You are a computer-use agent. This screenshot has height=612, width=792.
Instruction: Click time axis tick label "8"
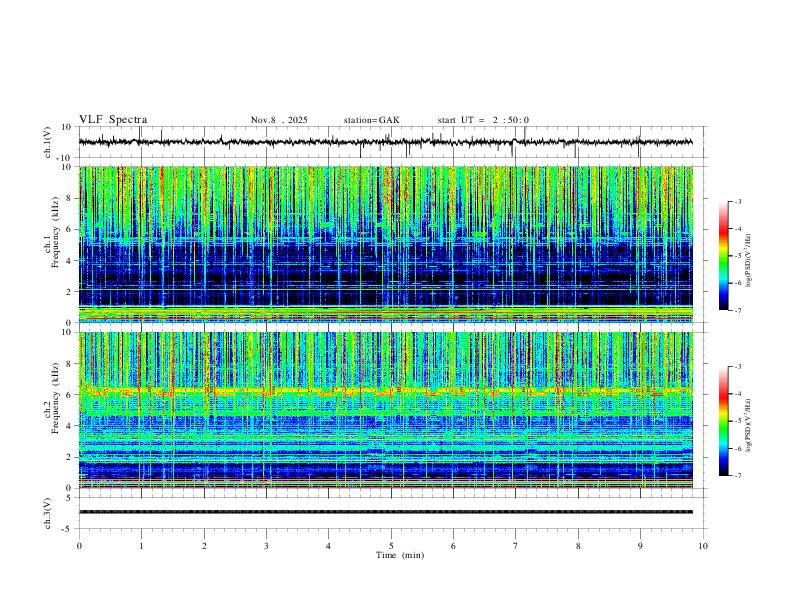578,546
